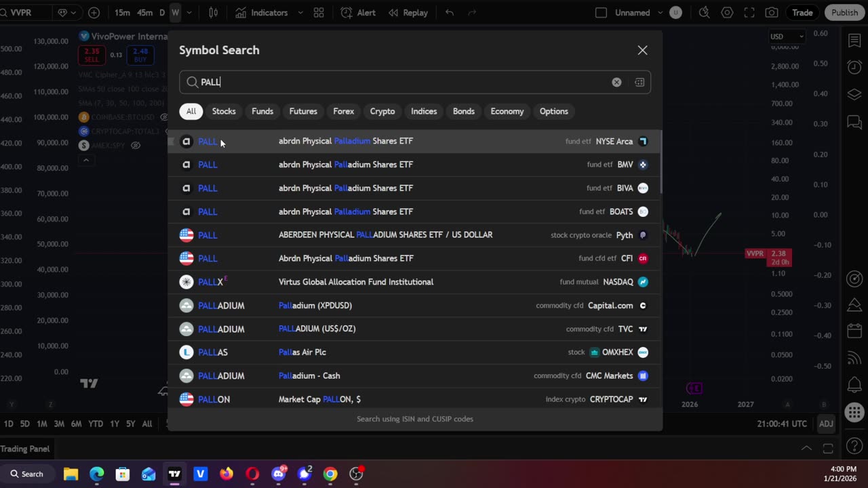Filter results by Economy
The image size is (868, 488).
507,111
